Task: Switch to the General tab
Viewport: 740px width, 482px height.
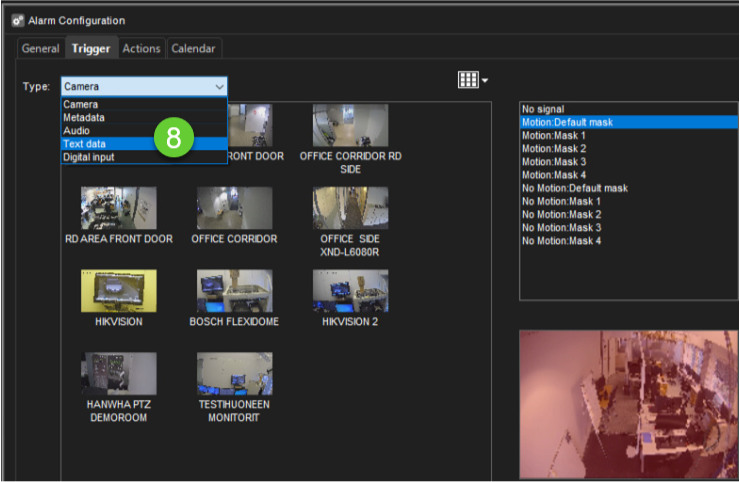Action: pyautogui.click(x=41, y=48)
